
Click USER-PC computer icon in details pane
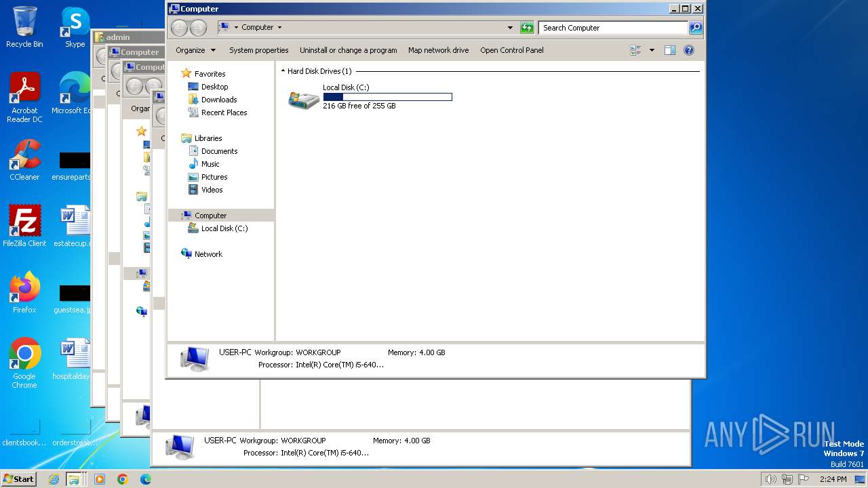click(195, 359)
